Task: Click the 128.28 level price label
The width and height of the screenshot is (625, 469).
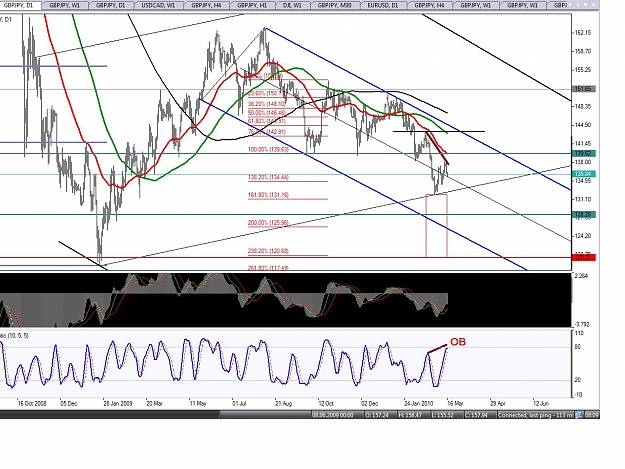Action: point(584,215)
